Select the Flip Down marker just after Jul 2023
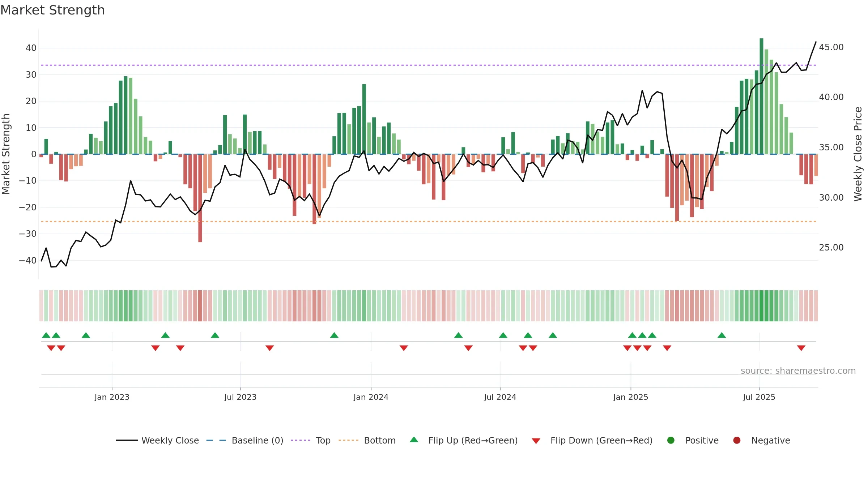868x488 pixels. [269, 348]
